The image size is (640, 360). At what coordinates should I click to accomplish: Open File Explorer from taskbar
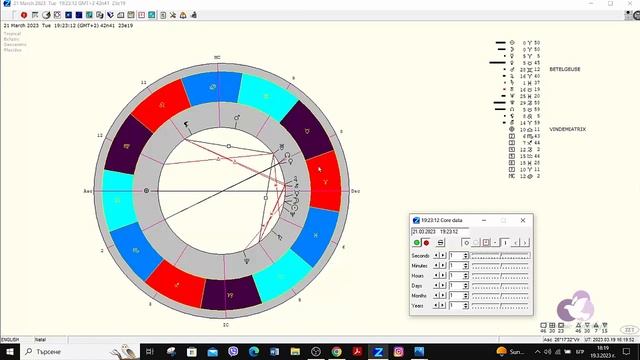[x=295, y=351]
